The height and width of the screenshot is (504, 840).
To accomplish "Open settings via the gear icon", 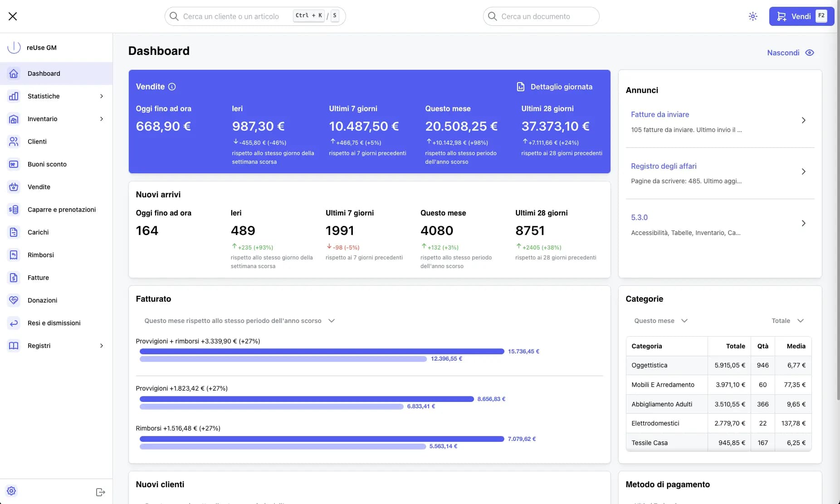I will click(11, 491).
